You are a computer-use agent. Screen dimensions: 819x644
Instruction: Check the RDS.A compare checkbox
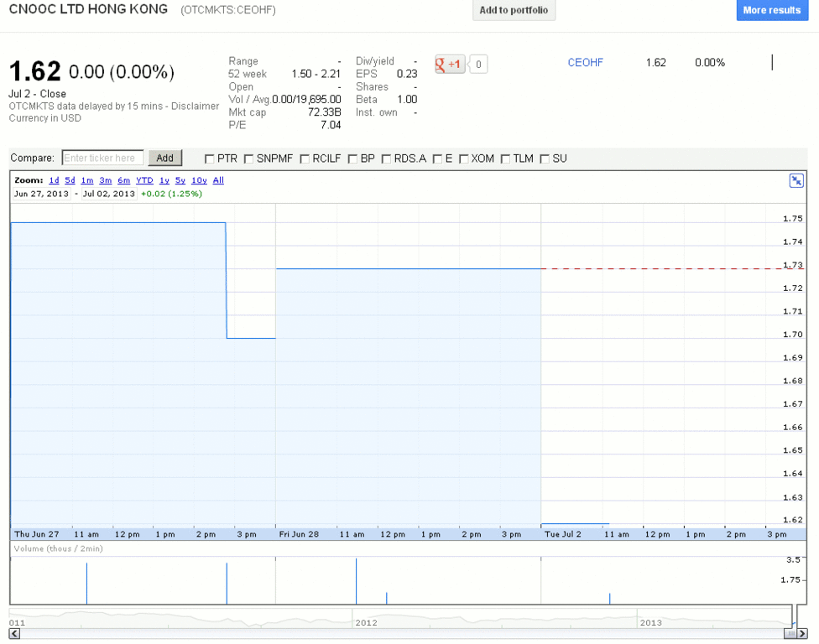[386, 159]
